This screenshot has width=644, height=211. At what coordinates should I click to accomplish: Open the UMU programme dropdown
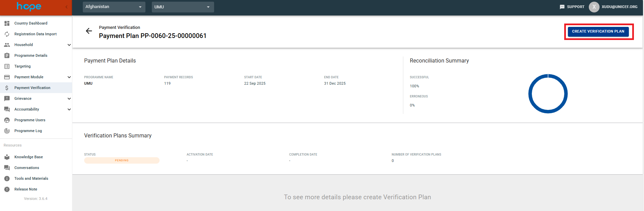pos(182,7)
